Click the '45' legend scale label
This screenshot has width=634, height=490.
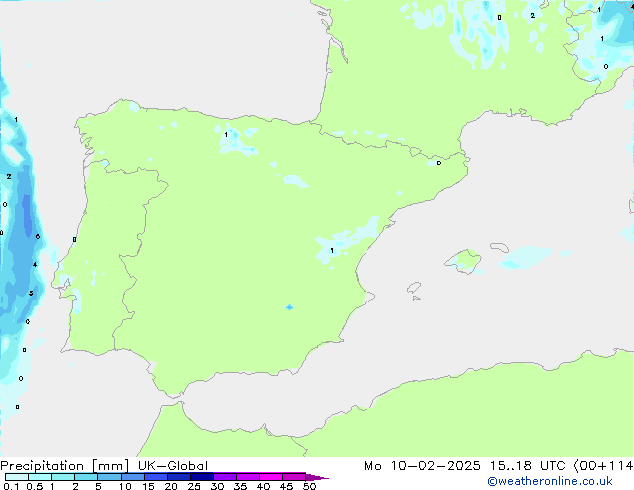[x=286, y=486]
